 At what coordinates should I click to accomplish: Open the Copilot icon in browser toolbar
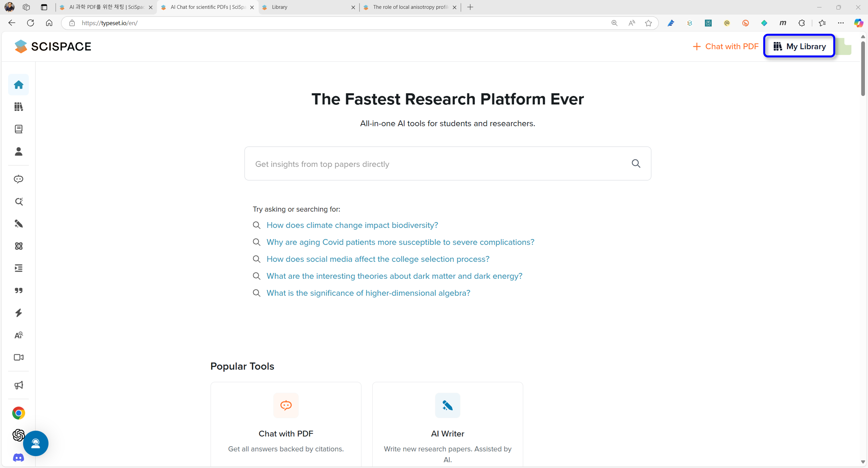click(x=858, y=23)
